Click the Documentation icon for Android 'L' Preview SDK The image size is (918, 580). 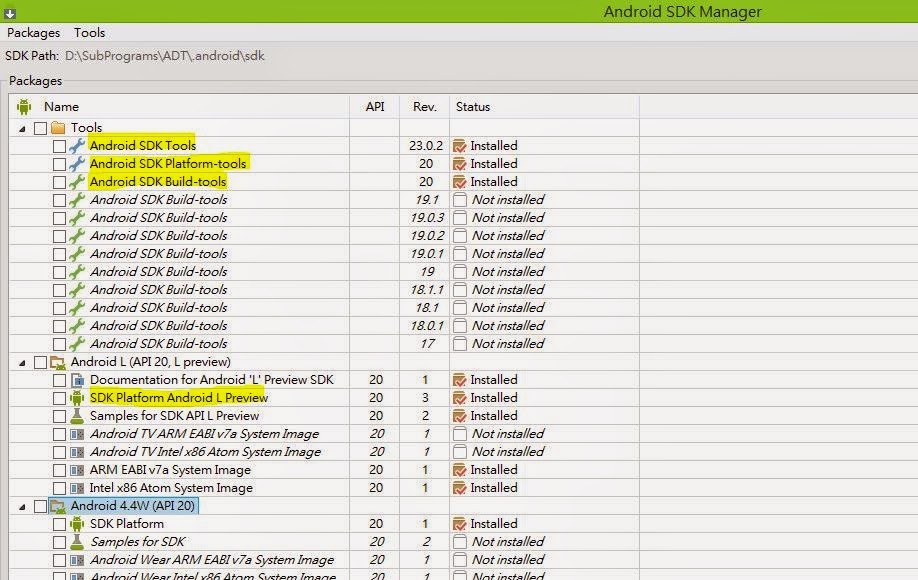(76, 380)
